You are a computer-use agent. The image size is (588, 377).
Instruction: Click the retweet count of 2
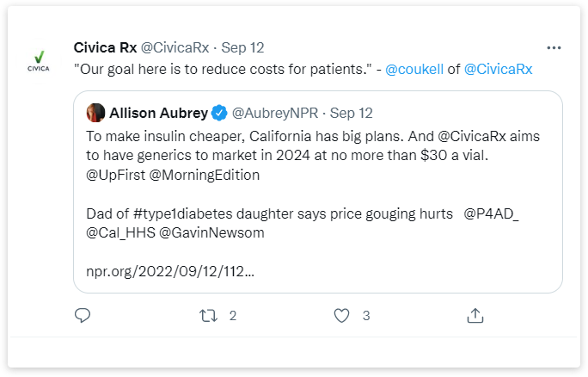click(x=233, y=316)
